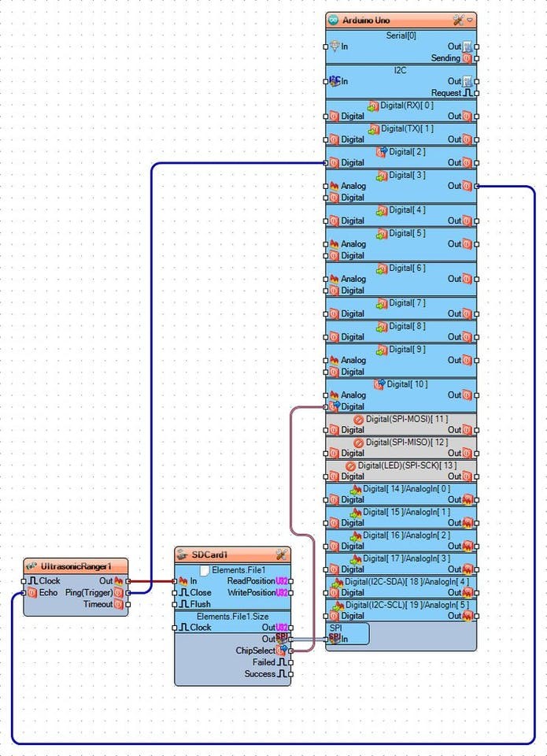Image resolution: width=547 pixels, height=756 pixels.
Task: Click the Digital[3] Out pin icon
Action: pos(467,186)
